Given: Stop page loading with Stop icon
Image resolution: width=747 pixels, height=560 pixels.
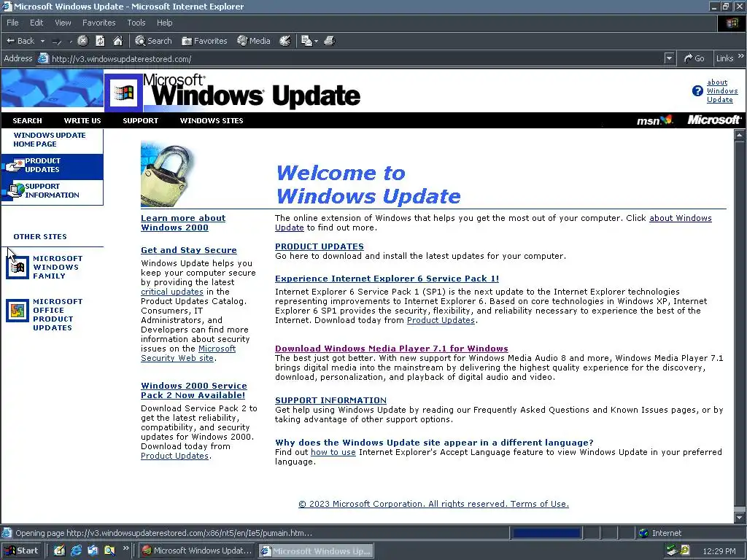Looking at the screenshot, I should [83, 41].
